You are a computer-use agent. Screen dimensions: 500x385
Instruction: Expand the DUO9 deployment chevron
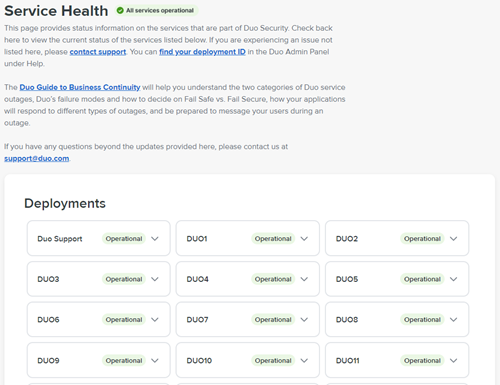click(155, 360)
